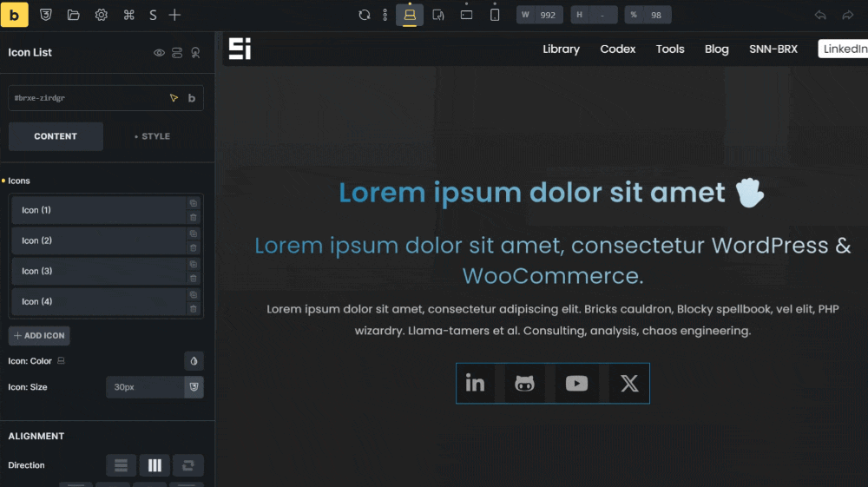This screenshot has height=487, width=868.
Task: Click the plus icon to add element
Action: click(174, 15)
